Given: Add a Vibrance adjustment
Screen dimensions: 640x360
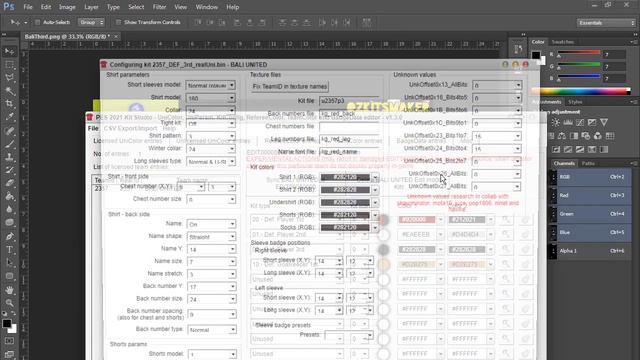Looking at the screenshot, I should pyautogui.click(x=604, y=122).
